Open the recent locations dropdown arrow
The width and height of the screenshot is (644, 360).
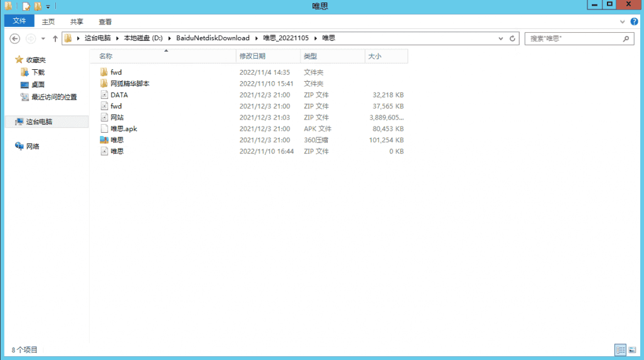43,38
